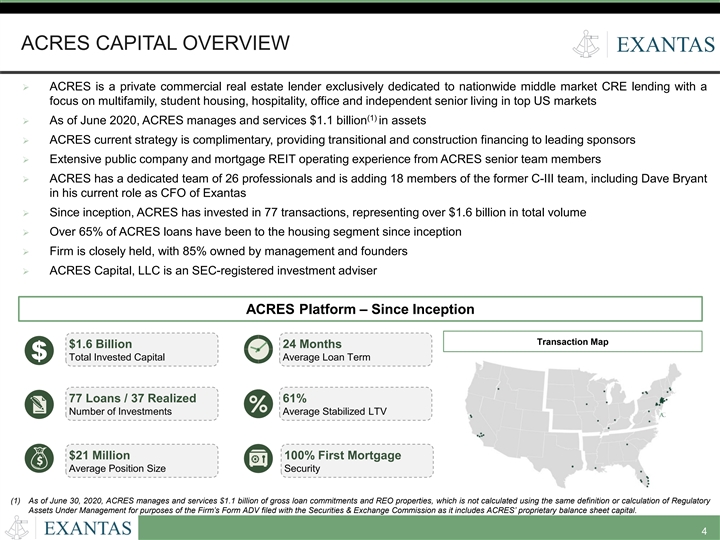Select the '77 Loans / 37 Realized' text
Viewport: 720px width, 540px height.
pos(133,398)
